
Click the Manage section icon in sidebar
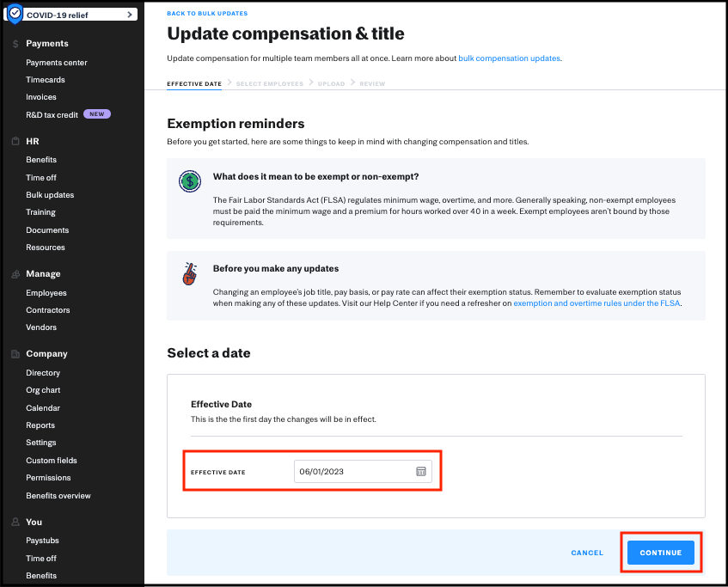click(15, 274)
